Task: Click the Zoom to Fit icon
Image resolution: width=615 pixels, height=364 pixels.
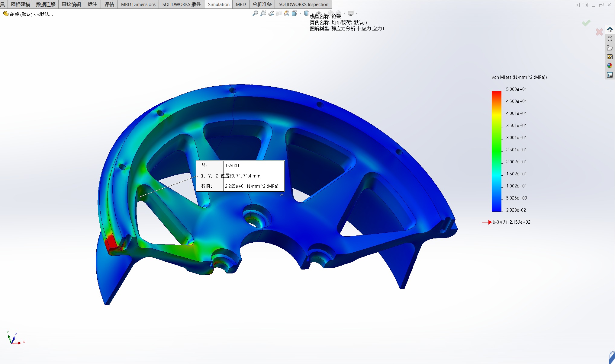Action: click(x=255, y=13)
